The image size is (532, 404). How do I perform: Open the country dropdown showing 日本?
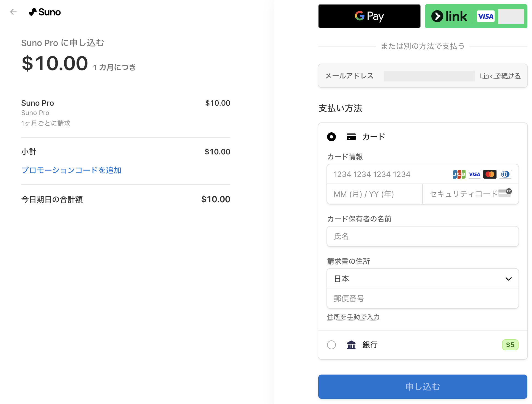tap(423, 279)
